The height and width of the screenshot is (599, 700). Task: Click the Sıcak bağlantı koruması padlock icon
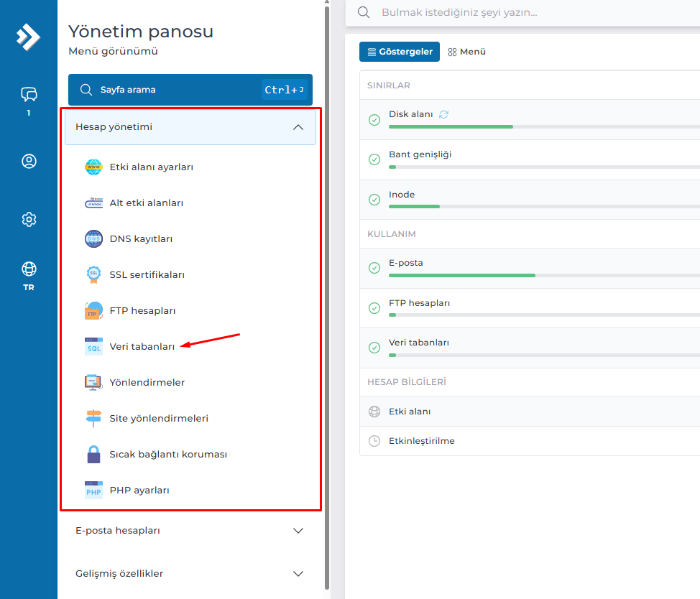tap(93, 454)
